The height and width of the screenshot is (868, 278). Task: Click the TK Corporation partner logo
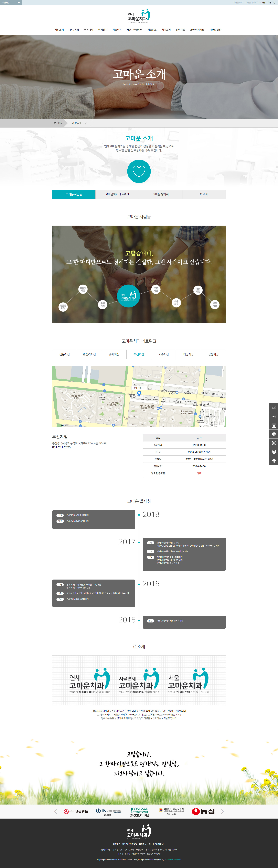(108, 812)
